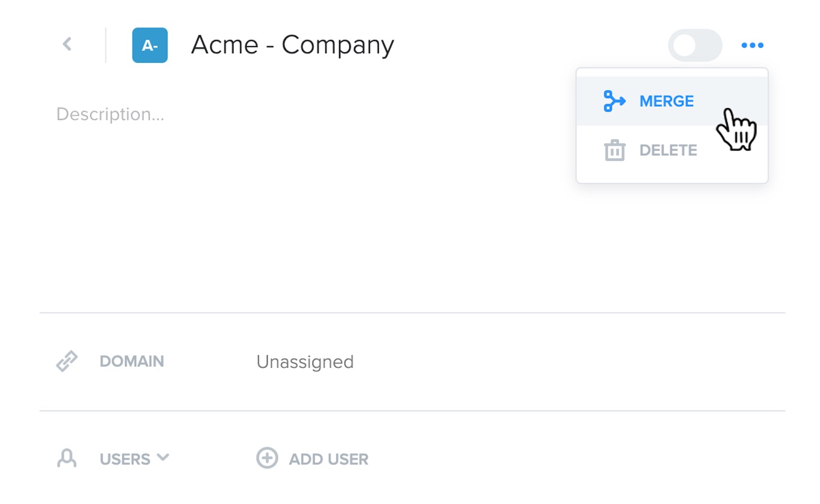The width and height of the screenshot is (820, 504).
Task: Toggle the switch beside the company name
Action: 695,45
